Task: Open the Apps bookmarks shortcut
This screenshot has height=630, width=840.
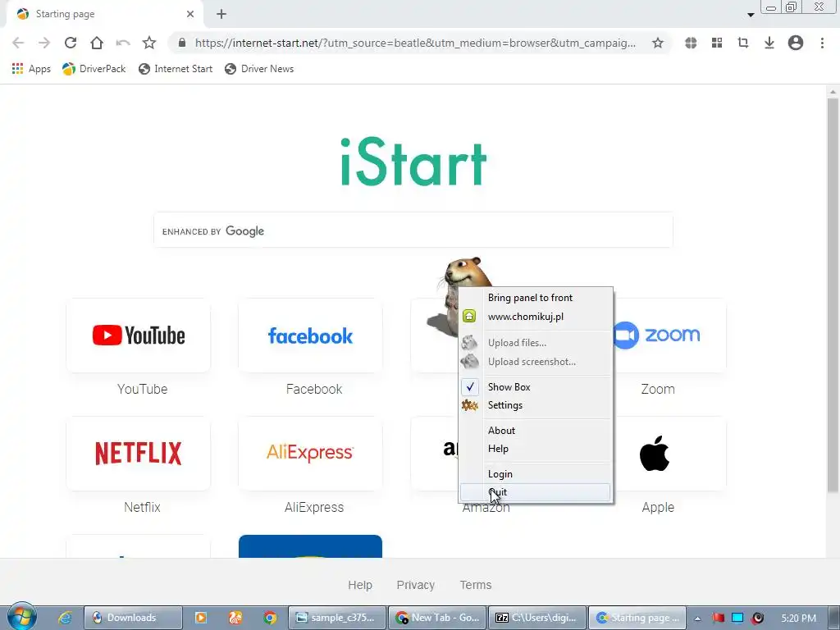Action: 31,69
